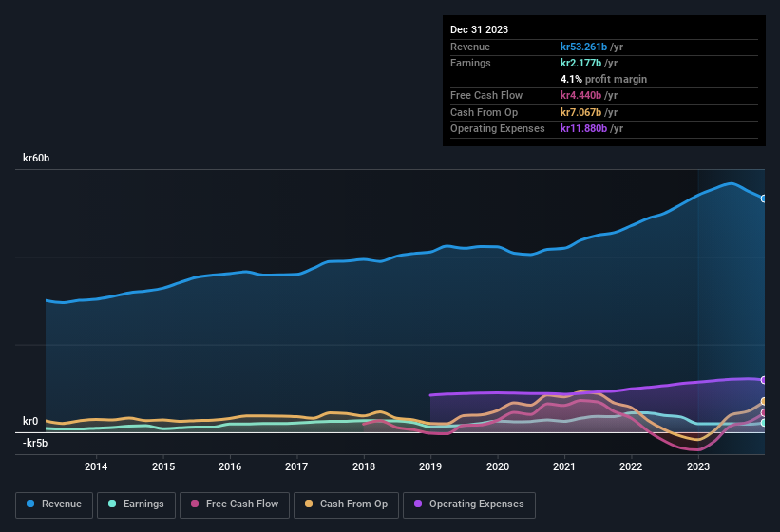Click the kr53.261b revenue value in tooltip
The height and width of the screenshot is (532, 780).
click(592, 47)
